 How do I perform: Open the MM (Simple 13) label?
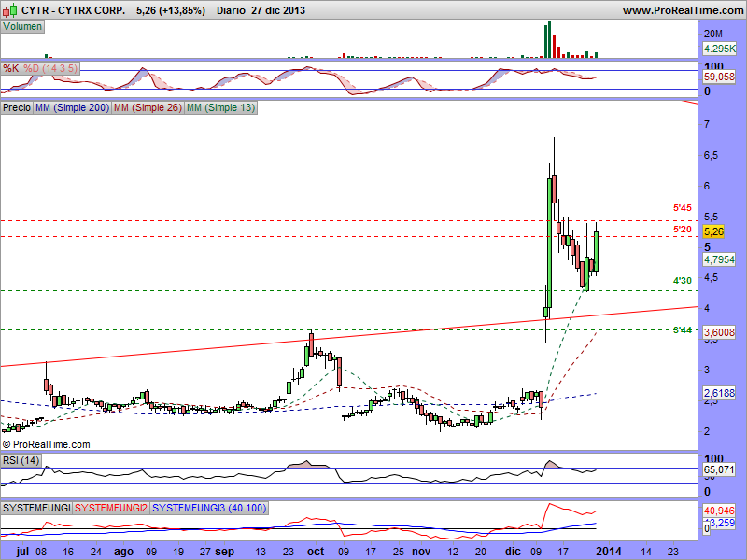(220, 107)
